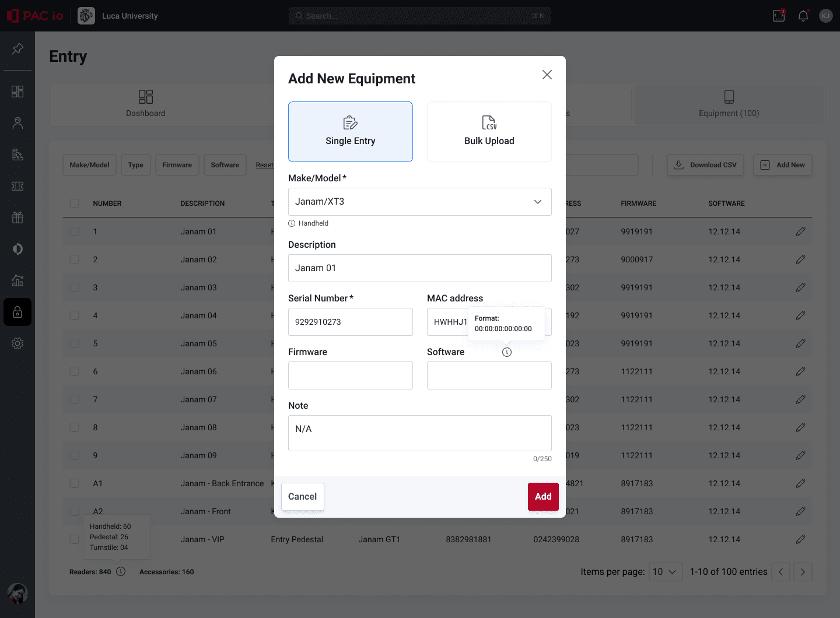Viewport: 840px width, 618px height.
Task: Open the ticket icon in sidebar
Action: (x=17, y=186)
